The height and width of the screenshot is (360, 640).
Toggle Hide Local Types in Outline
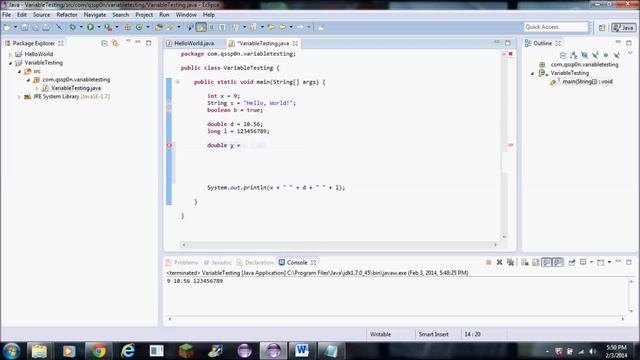tap(617, 55)
